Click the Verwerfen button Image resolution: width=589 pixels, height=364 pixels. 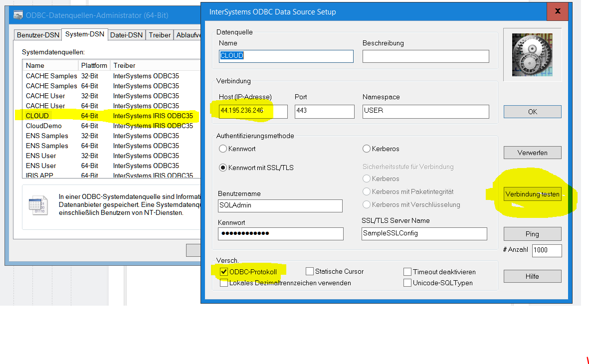532,153
